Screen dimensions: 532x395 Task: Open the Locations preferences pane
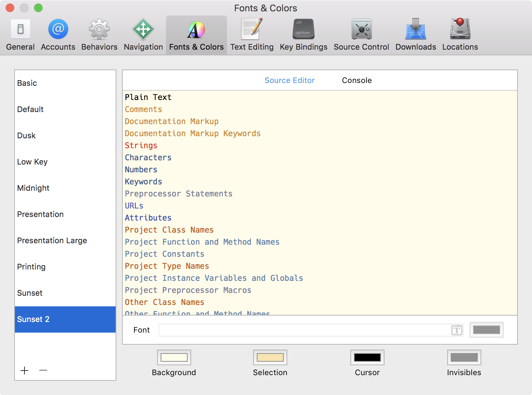(x=460, y=35)
